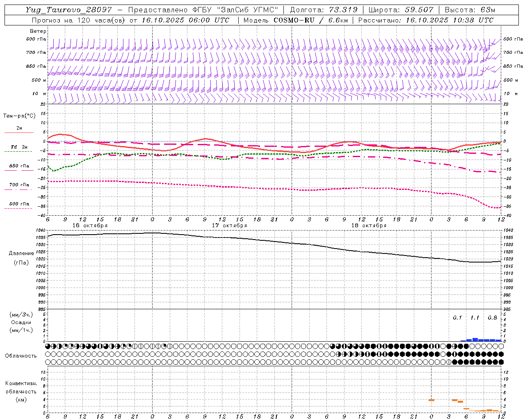Click the Долгота: 73.319 longitude value
525x420 pixels.
[324, 10]
